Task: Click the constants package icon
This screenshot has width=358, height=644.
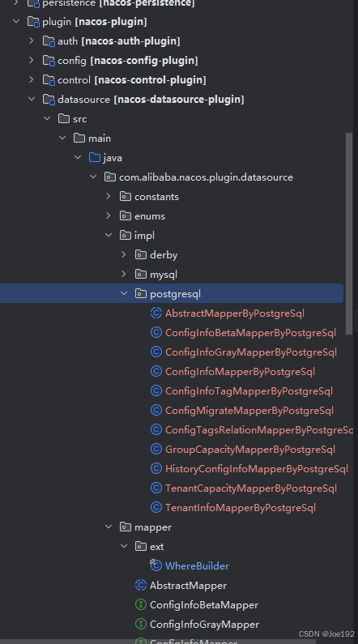Action: click(126, 196)
